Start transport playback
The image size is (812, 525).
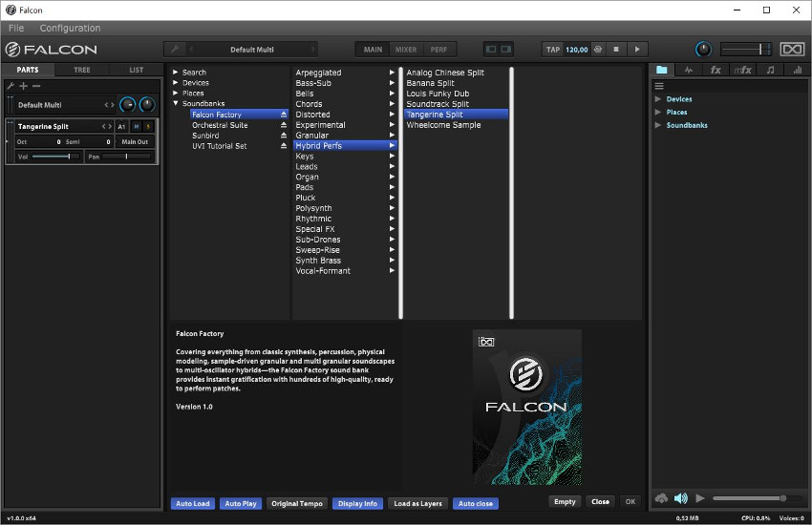tap(637, 49)
